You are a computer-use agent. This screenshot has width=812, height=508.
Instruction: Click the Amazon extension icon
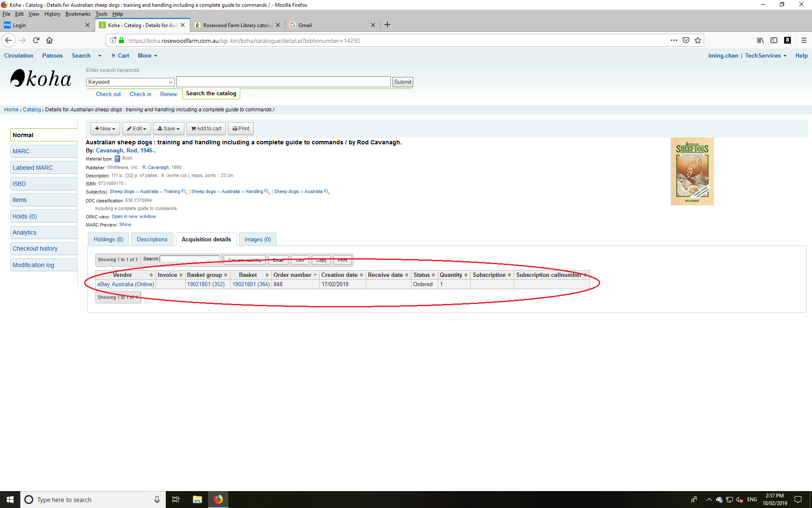(x=787, y=40)
